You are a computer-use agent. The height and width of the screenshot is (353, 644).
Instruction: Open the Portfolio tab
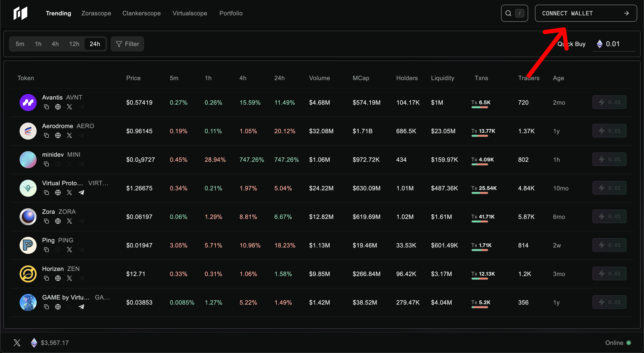(231, 13)
